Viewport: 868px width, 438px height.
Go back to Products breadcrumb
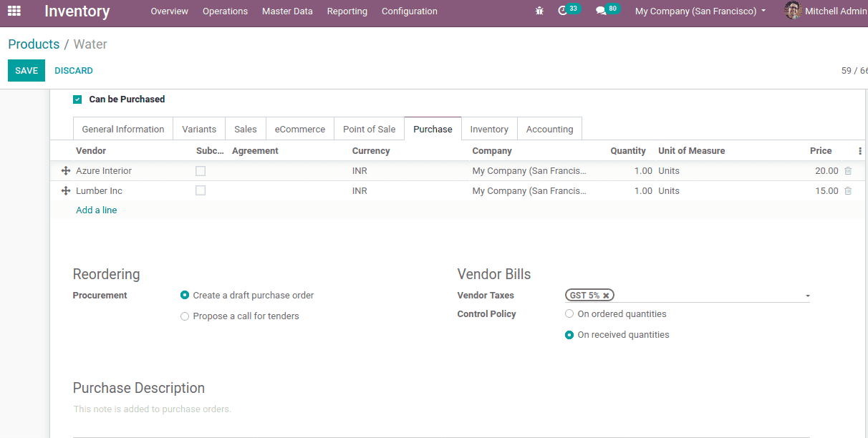[34, 44]
